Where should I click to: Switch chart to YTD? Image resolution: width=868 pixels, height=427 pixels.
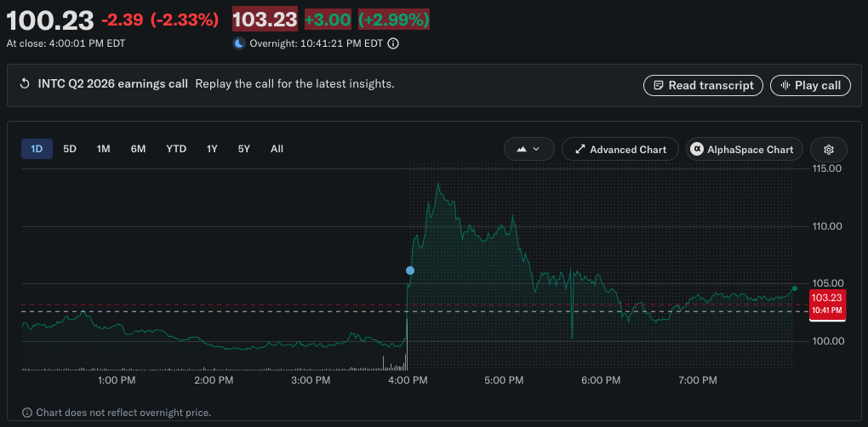pos(177,149)
